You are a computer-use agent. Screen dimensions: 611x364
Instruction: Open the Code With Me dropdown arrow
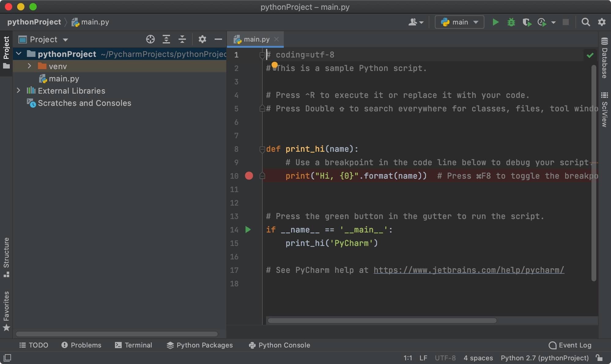(x=421, y=22)
